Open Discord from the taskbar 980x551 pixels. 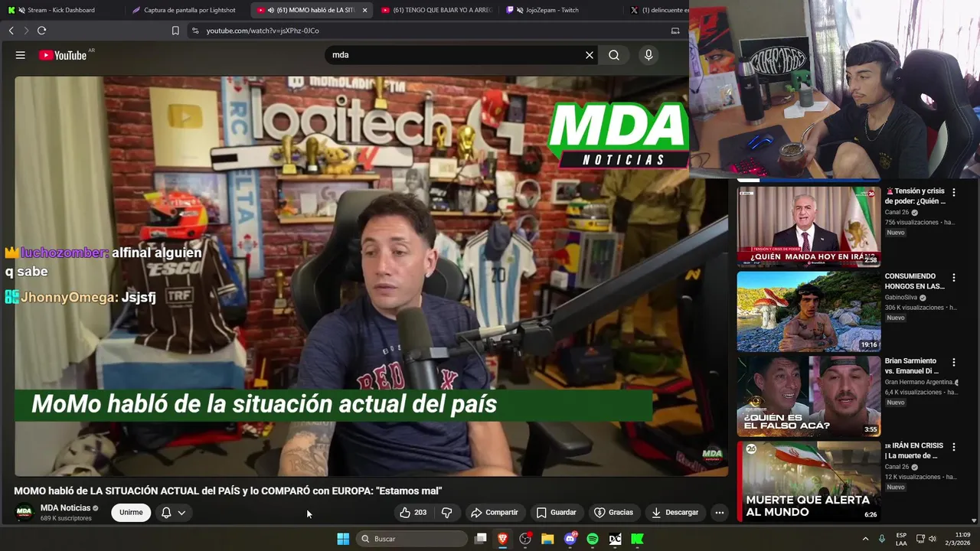point(570,539)
